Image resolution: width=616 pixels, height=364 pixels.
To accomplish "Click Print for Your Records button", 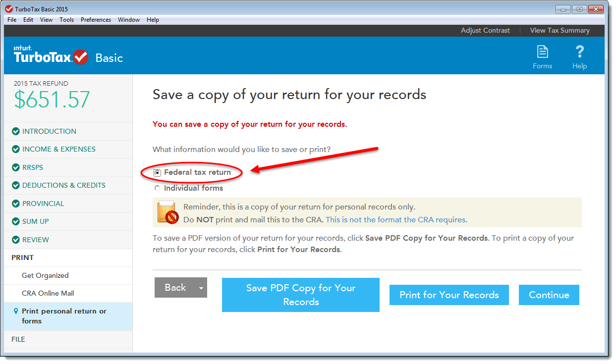I will click(449, 295).
